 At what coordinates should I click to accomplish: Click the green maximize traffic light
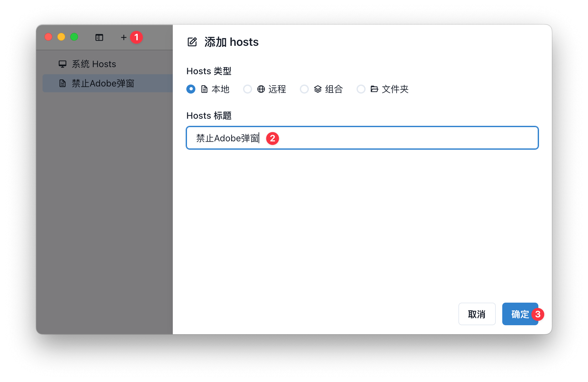74,37
